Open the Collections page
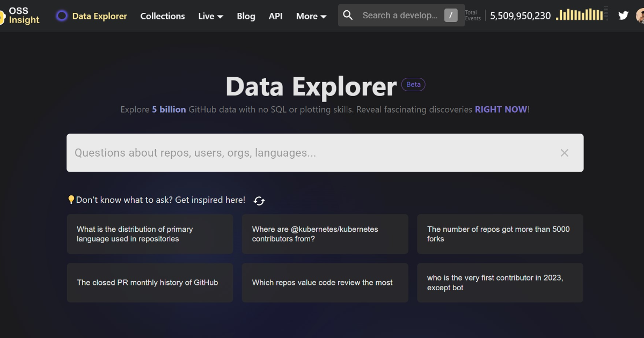 [x=162, y=16]
